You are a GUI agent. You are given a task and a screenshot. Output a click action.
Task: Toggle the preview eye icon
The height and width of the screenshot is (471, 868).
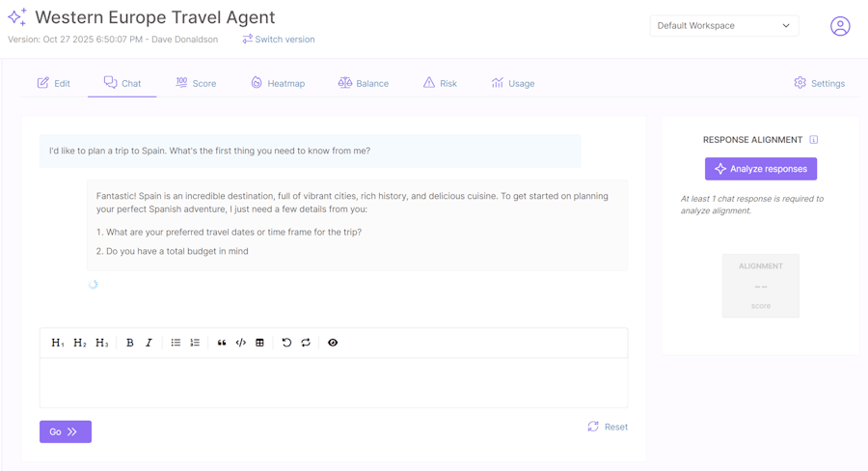point(333,343)
